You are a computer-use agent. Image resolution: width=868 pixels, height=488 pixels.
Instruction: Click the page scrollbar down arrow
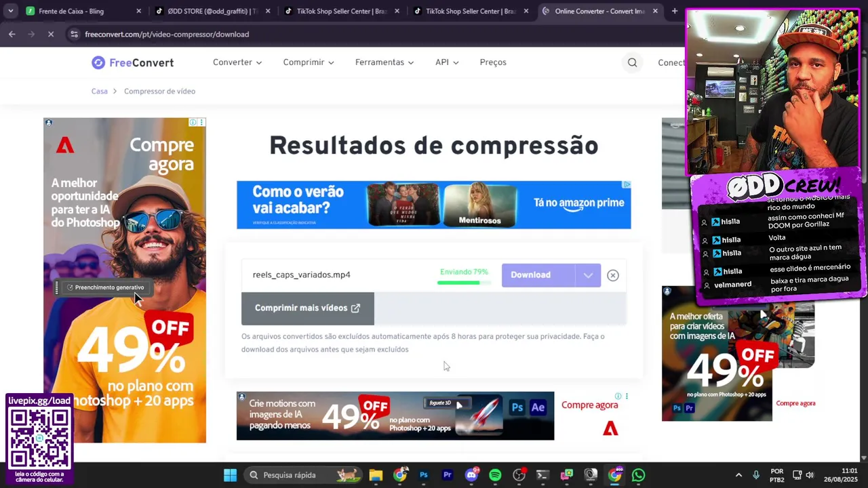click(x=863, y=458)
